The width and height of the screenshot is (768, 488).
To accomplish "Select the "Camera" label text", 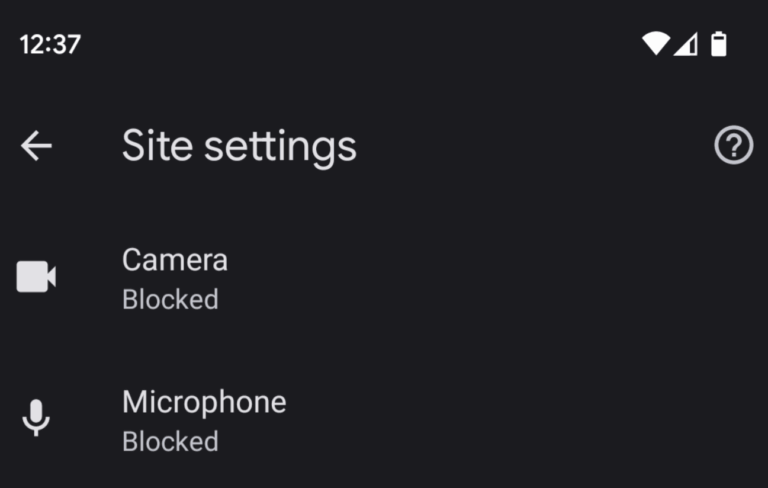I will [175, 260].
